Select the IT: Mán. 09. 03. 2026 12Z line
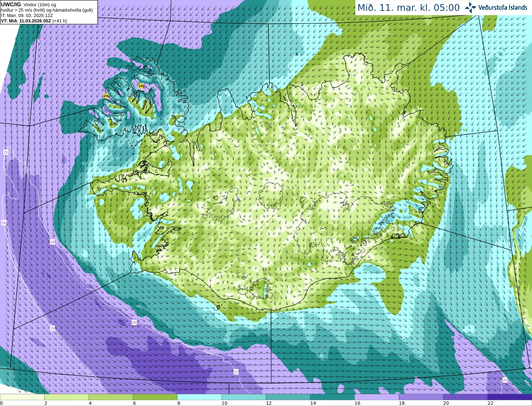532x406 pixels. 27,15
